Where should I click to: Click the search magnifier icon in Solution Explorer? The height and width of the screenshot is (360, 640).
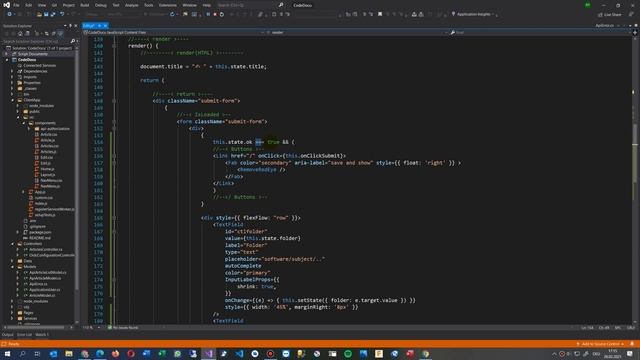click(72, 41)
